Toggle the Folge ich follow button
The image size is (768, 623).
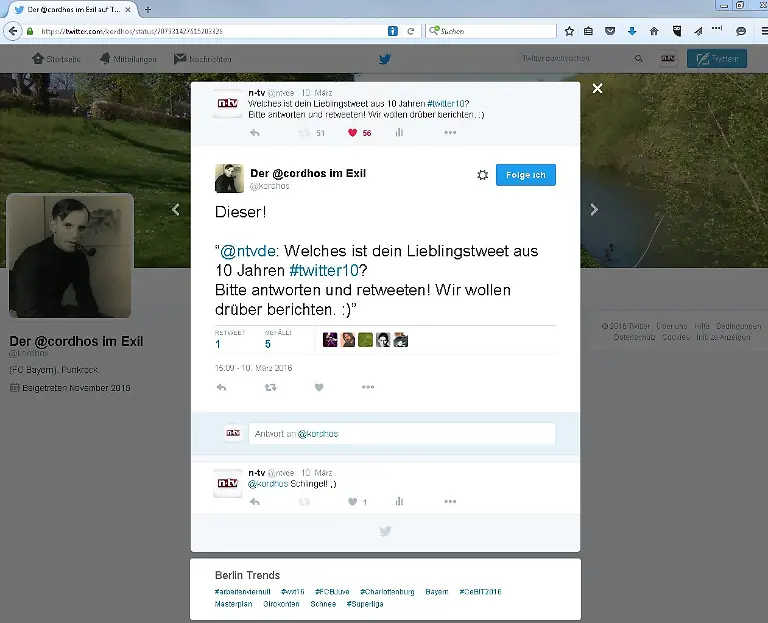click(x=526, y=175)
